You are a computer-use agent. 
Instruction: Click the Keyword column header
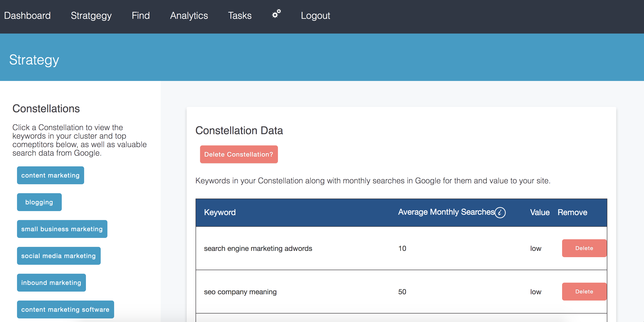point(220,212)
